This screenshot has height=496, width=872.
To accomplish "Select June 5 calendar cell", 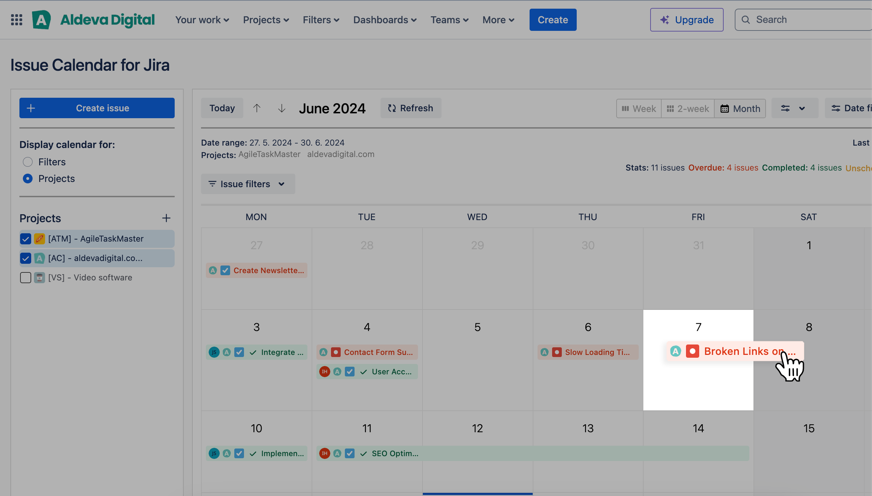I will coord(477,360).
